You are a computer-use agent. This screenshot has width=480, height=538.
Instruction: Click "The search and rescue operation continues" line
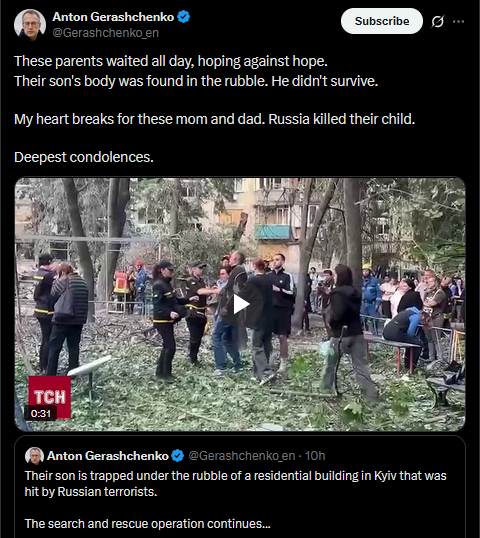pyautogui.click(x=148, y=524)
